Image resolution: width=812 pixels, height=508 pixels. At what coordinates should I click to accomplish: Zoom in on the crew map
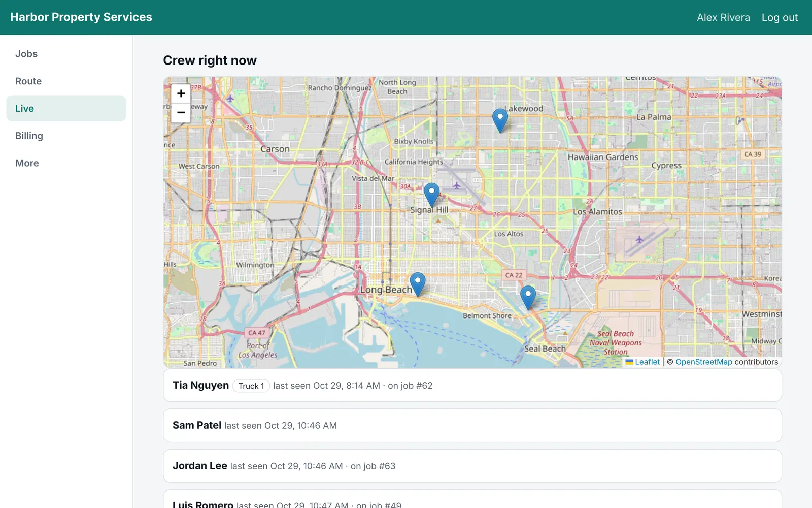181,93
